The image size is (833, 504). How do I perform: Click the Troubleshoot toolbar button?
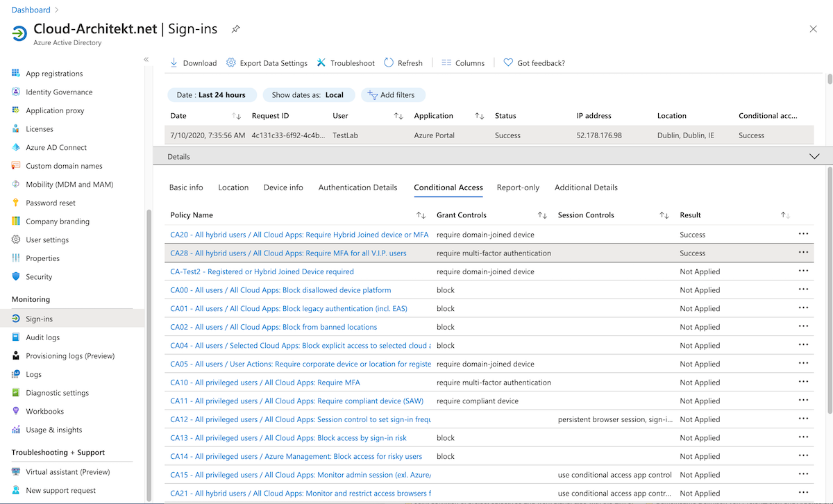click(x=346, y=62)
